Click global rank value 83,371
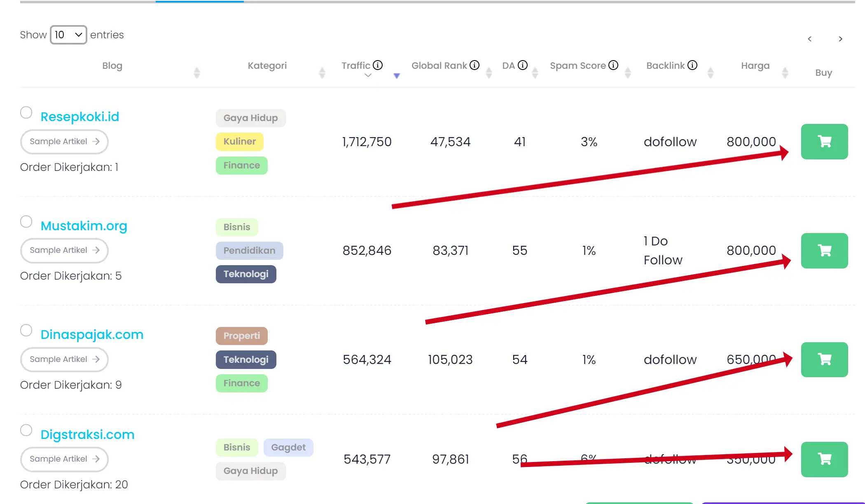 pyautogui.click(x=451, y=250)
